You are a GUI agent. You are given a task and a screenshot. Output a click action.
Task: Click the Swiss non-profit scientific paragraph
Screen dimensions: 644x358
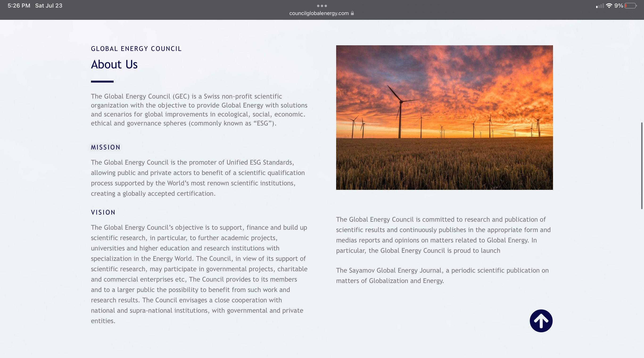[x=199, y=110]
